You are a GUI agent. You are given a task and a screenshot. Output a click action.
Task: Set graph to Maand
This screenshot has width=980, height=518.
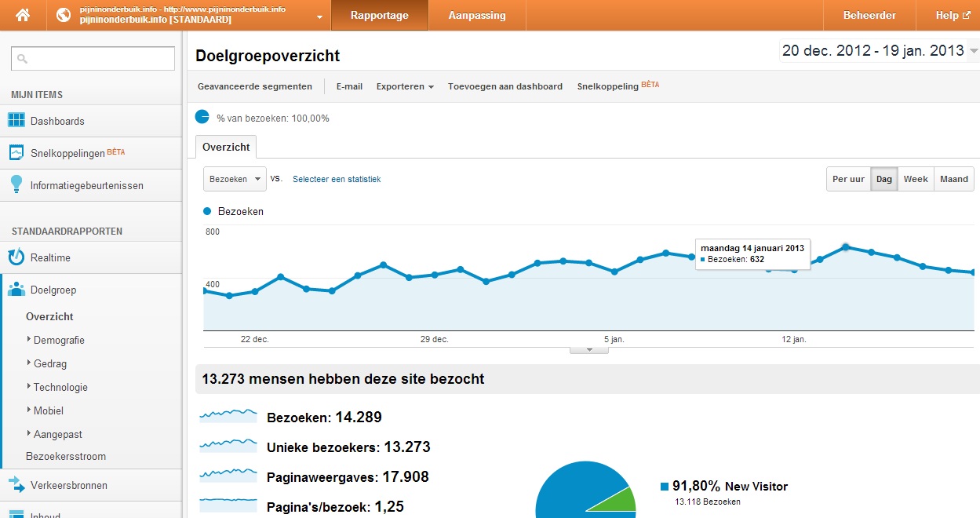pos(954,179)
